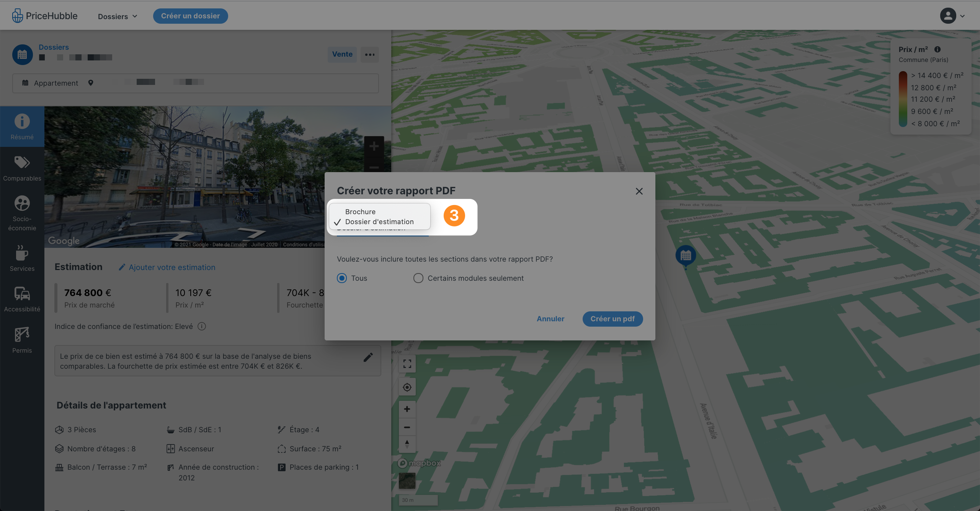The image size is (980, 511).
Task: Open the Comparables sidebar section
Action: point(22,168)
